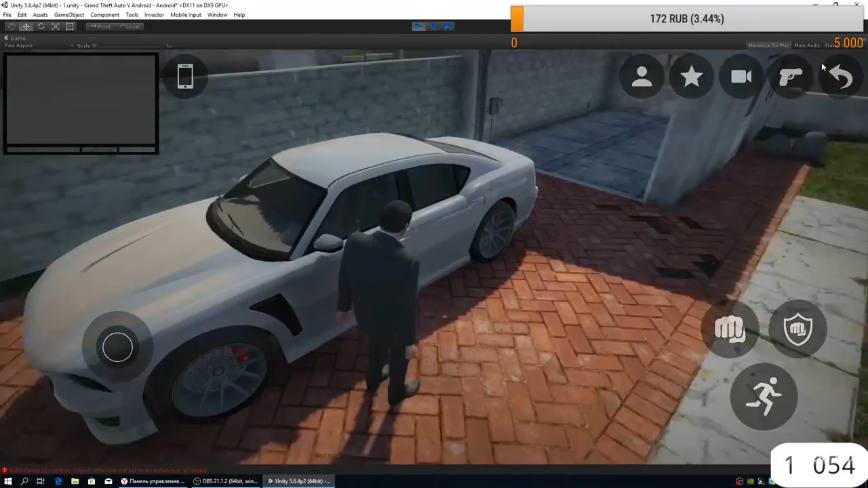Open the Tools menu
The width and height of the screenshot is (868, 488).
click(132, 15)
